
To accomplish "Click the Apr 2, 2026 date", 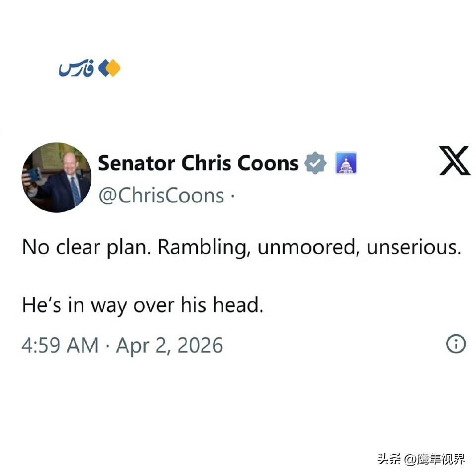I will pyautogui.click(x=170, y=346).
